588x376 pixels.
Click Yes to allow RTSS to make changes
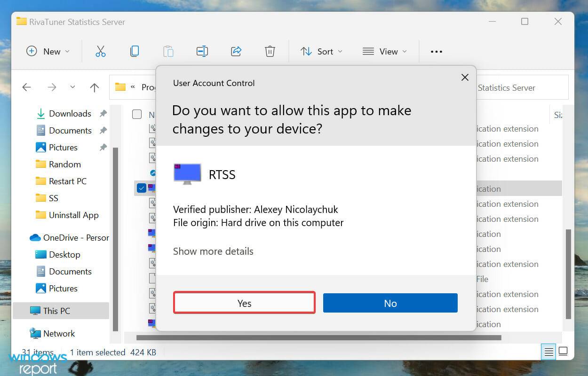pyautogui.click(x=244, y=303)
